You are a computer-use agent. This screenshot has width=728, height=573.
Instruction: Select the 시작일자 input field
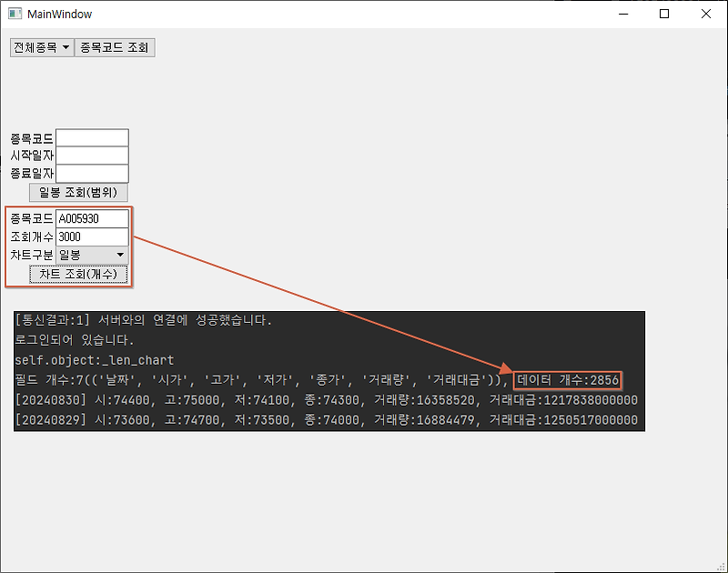point(92,156)
